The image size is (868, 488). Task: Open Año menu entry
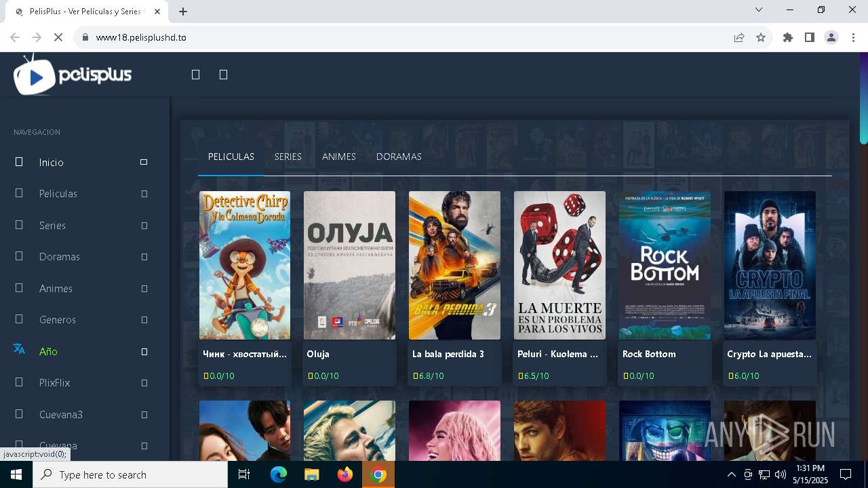[x=48, y=352]
